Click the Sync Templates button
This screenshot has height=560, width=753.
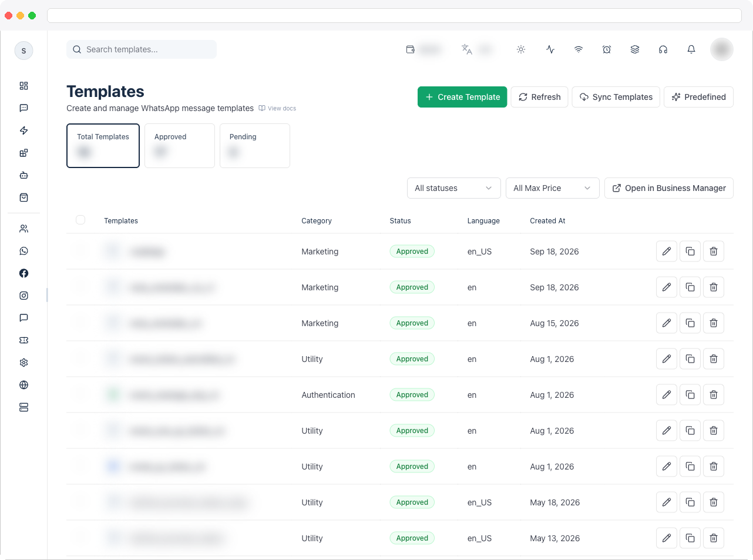(x=616, y=97)
